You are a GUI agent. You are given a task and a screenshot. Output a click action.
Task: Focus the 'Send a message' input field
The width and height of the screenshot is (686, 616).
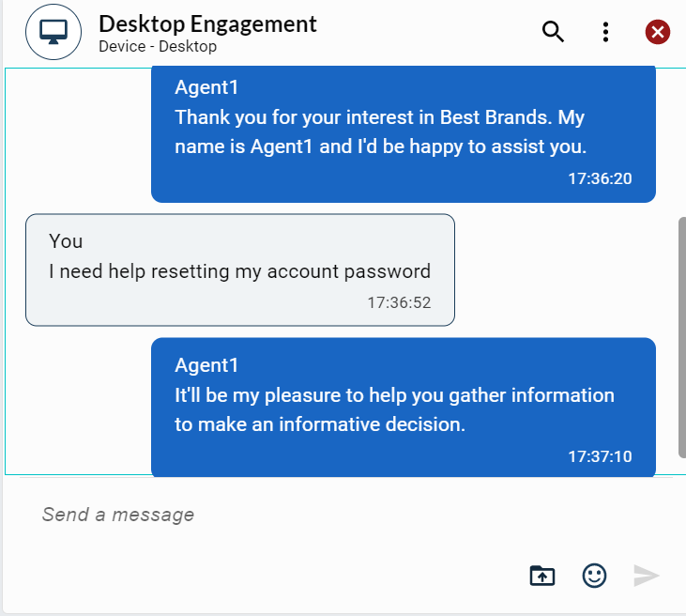click(282, 515)
